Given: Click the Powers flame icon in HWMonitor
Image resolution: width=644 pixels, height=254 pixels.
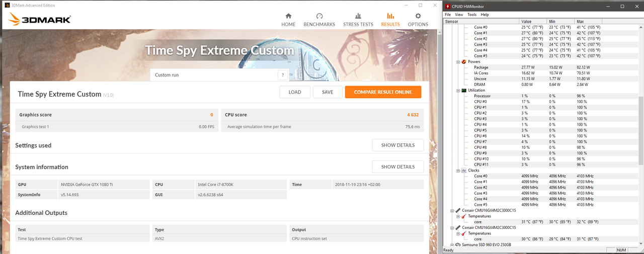Looking at the screenshot, I should click(464, 61).
